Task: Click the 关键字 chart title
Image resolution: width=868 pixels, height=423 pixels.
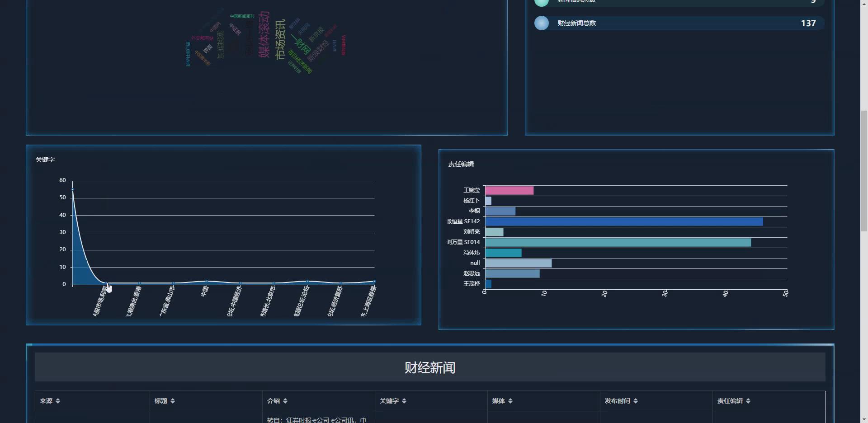Action: coord(45,160)
